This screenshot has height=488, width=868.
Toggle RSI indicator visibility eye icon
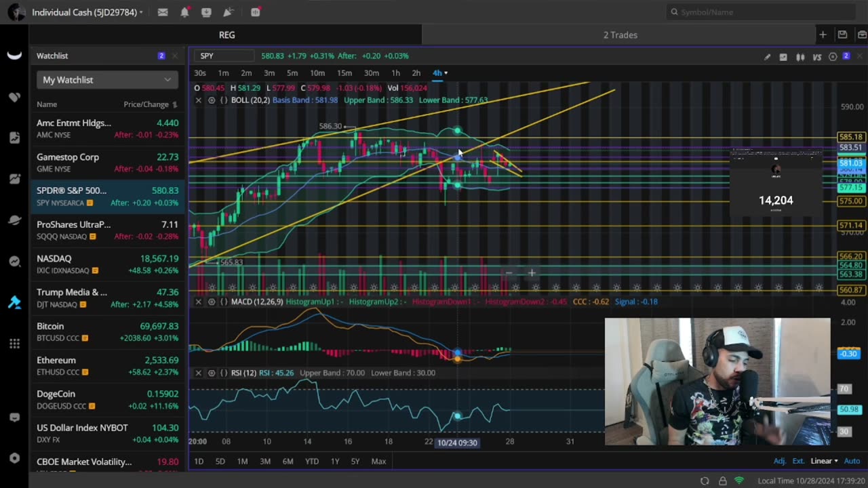click(212, 373)
